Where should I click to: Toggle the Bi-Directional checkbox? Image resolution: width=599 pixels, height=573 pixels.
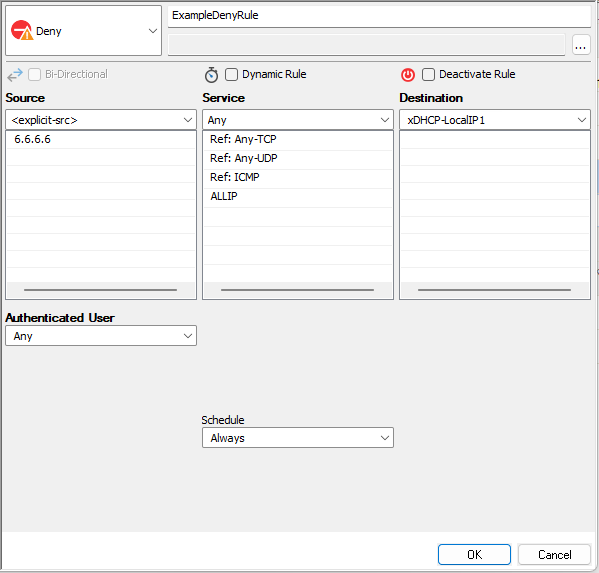click(x=34, y=74)
